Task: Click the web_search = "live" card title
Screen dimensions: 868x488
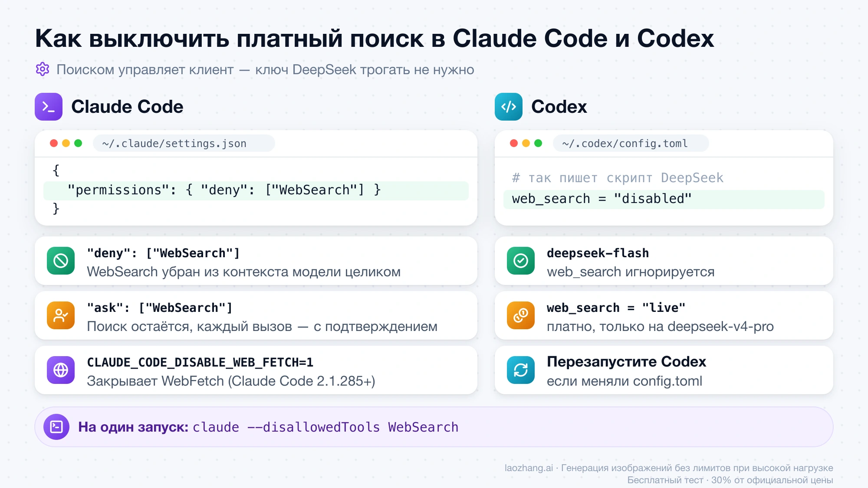Action: click(616, 308)
